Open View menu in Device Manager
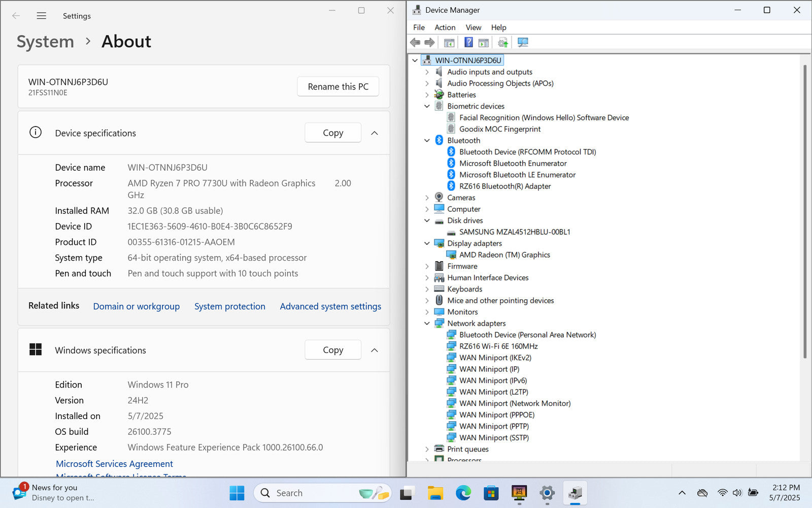Viewport: 812px width, 508px height. [473, 27]
